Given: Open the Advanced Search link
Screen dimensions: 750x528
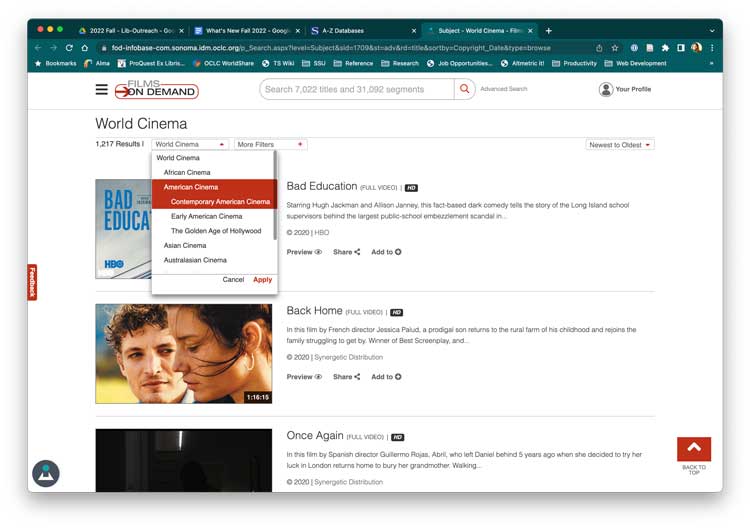Looking at the screenshot, I should click(x=504, y=89).
